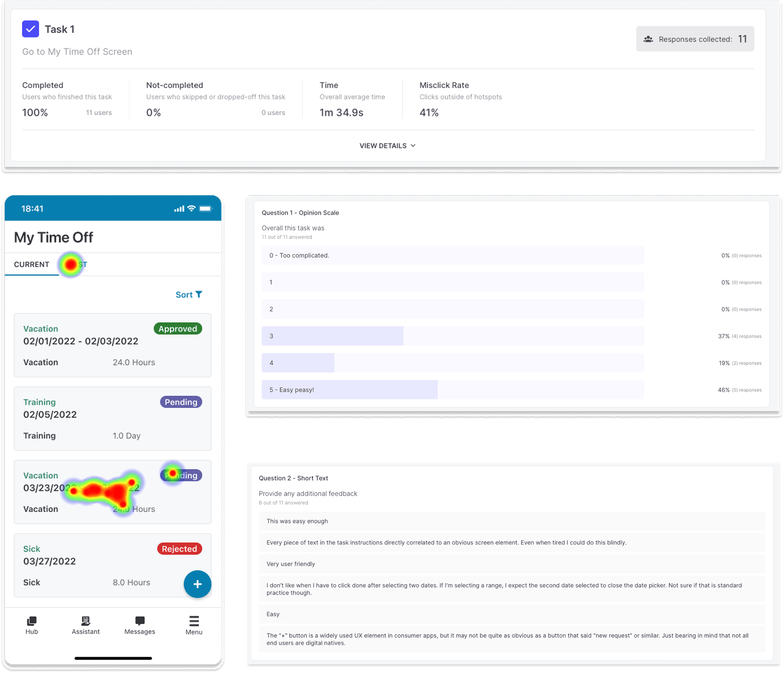Image resolution: width=784 pixels, height=673 pixels.
Task: Expand the View Details section
Action: [387, 146]
